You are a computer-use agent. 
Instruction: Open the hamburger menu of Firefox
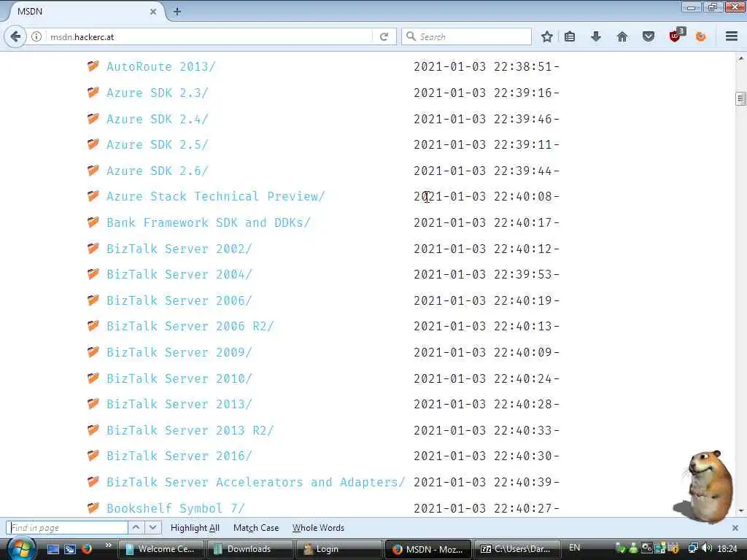732,36
